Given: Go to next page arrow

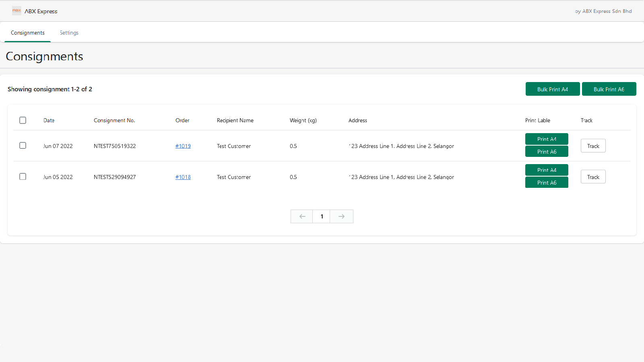Looking at the screenshot, I should click(x=341, y=216).
